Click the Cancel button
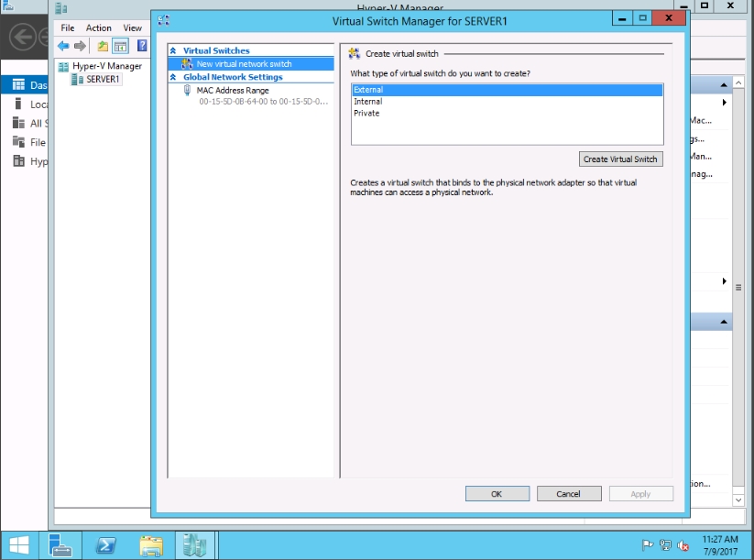754x560 pixels. (568, 493)
